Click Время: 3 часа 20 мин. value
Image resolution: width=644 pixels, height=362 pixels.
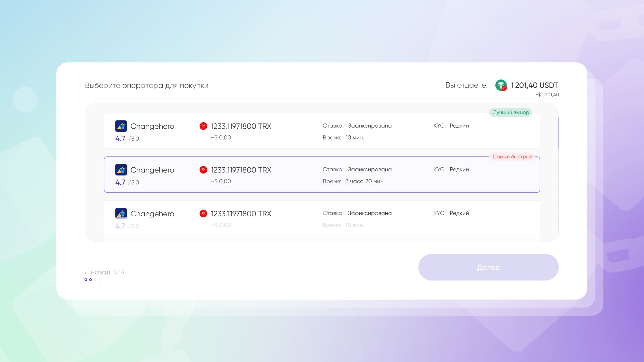pos(365,181)
